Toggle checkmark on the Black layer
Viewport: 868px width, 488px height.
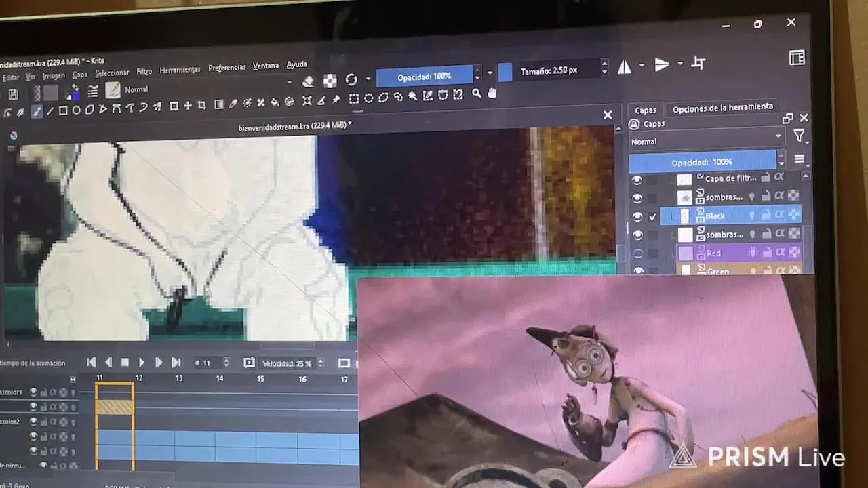653,217
